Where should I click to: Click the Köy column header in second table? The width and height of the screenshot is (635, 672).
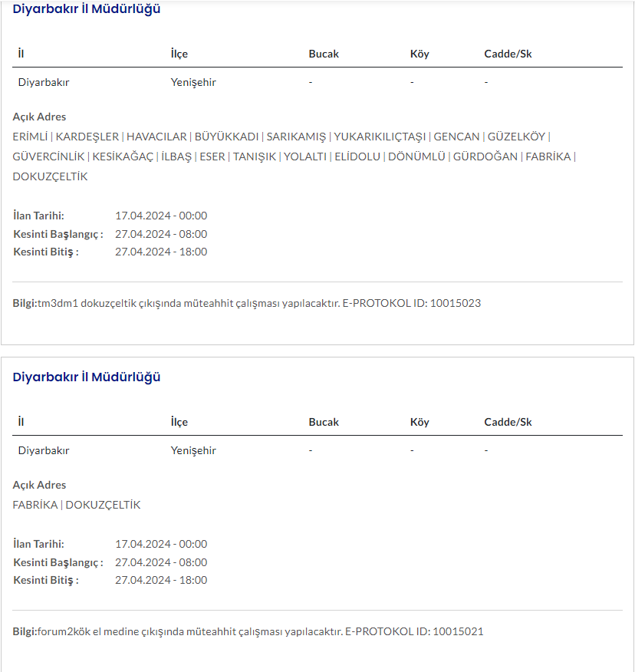point(419,423)
